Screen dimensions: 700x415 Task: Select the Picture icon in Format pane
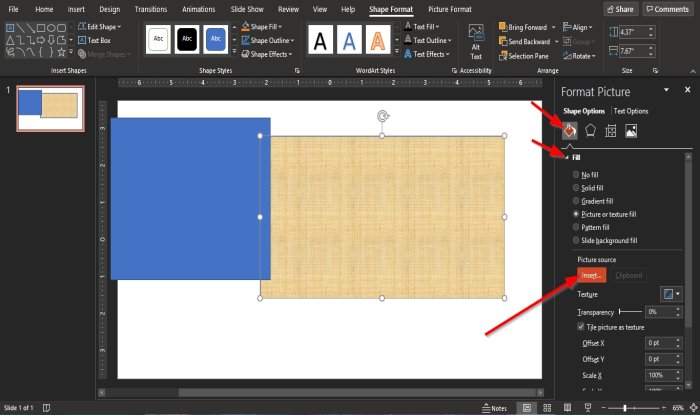(631, 130)
